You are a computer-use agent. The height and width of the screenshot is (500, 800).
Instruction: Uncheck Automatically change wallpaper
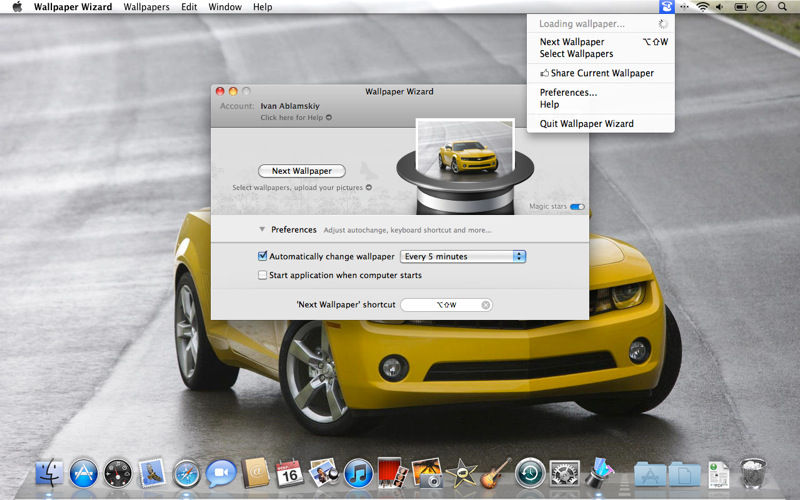click(262, 256)
